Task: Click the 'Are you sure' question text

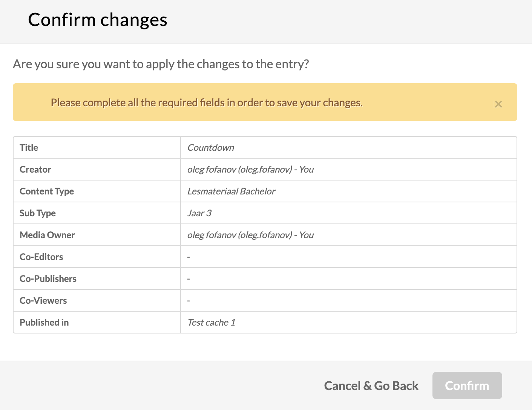Action: pos(161,64)
